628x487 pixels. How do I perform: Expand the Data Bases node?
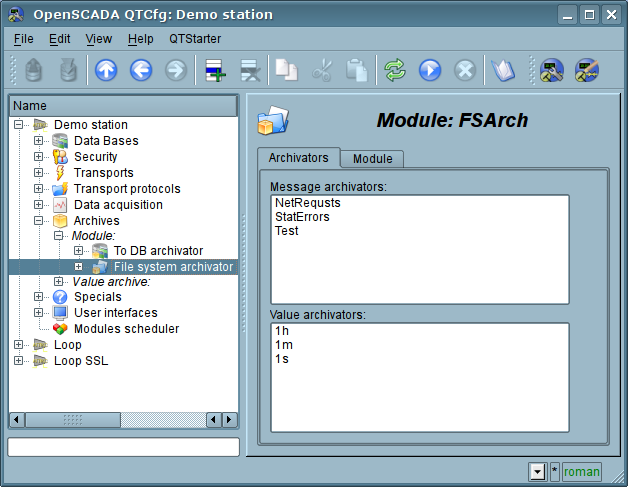coord(38,141)
